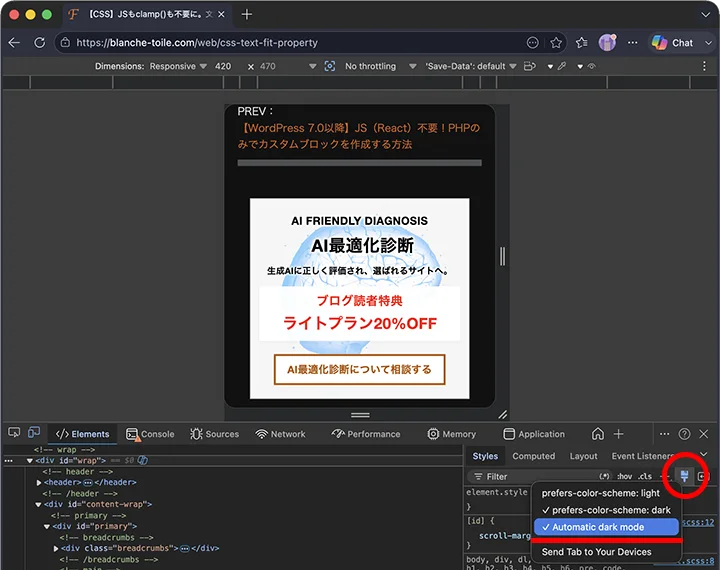This screenshot has height=570, width=720.
Task: Open device toolbar more options
Action: 704,66
